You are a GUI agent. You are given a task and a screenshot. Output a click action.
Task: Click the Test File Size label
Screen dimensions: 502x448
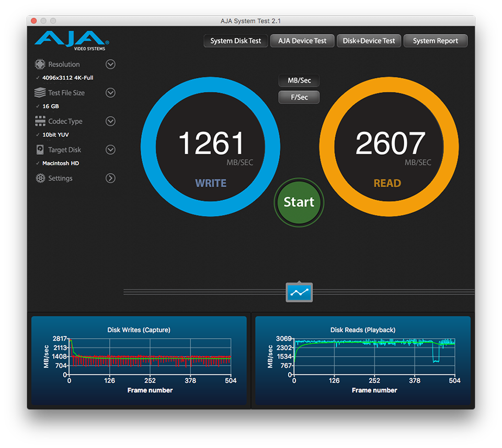click(66, 93)
